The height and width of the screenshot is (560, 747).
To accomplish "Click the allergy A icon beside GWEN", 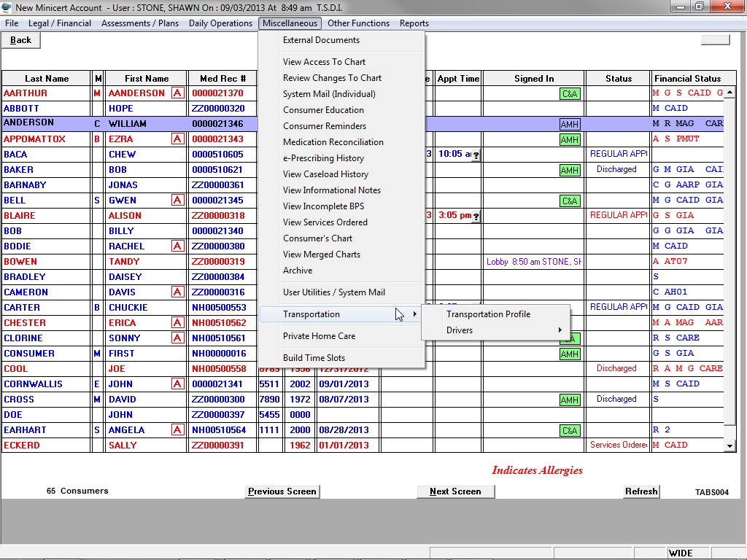I will pyautogui.click(x=178, y=201).
